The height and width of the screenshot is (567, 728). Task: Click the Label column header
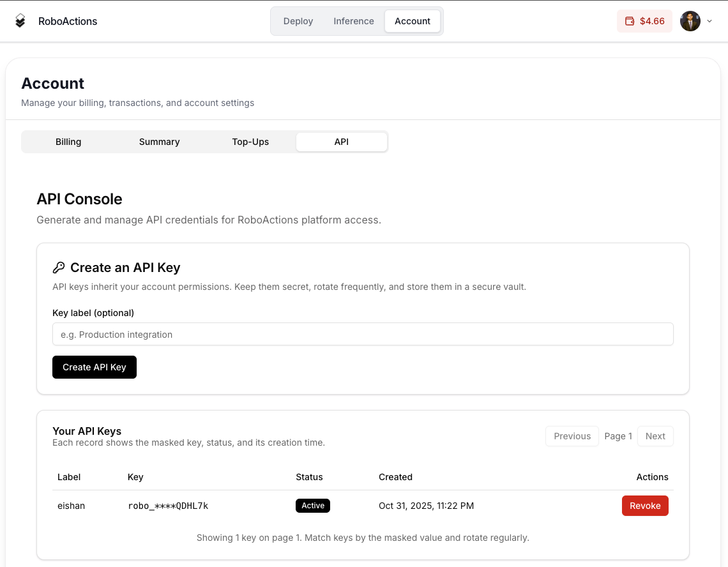(x=69, y=477)
